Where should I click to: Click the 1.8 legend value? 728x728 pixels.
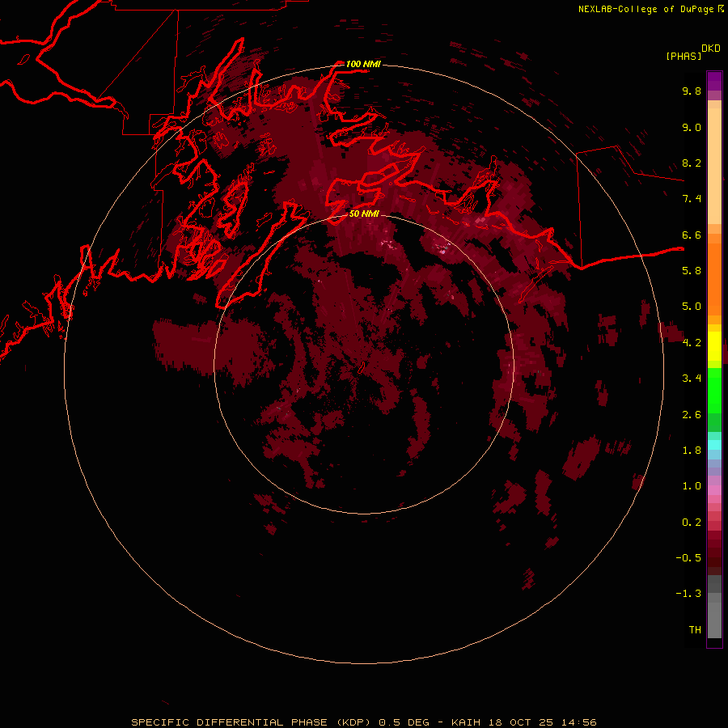pos(692,451)
